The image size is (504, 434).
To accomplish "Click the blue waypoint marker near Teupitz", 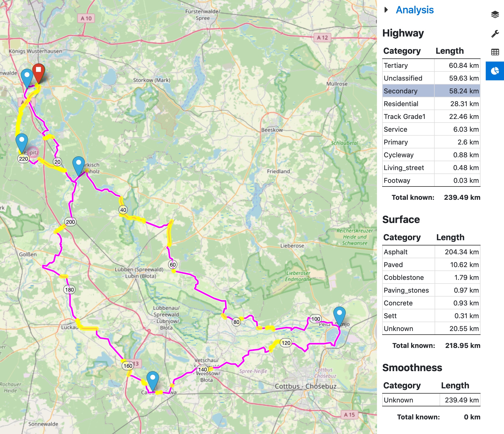I will coord(22,143).
